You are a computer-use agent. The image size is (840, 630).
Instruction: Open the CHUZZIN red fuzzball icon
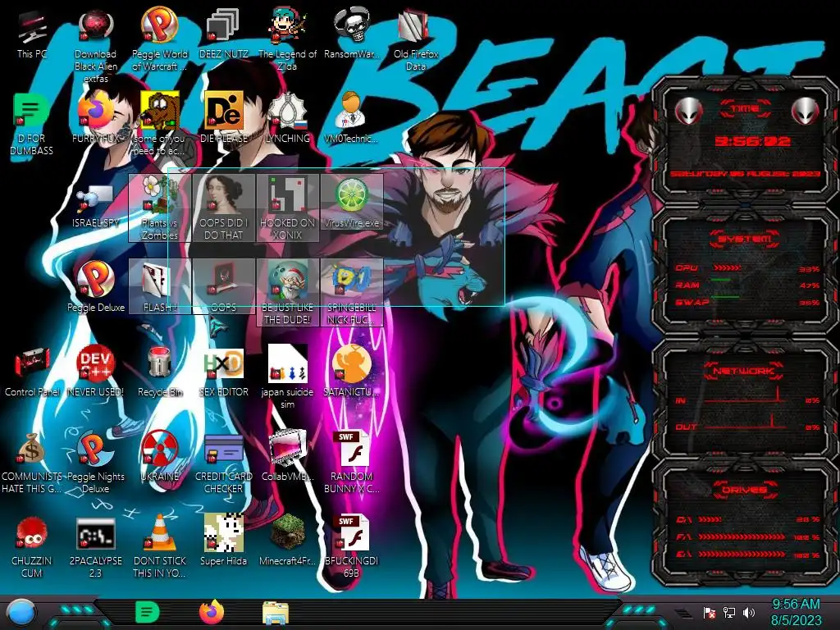(32, 546)
